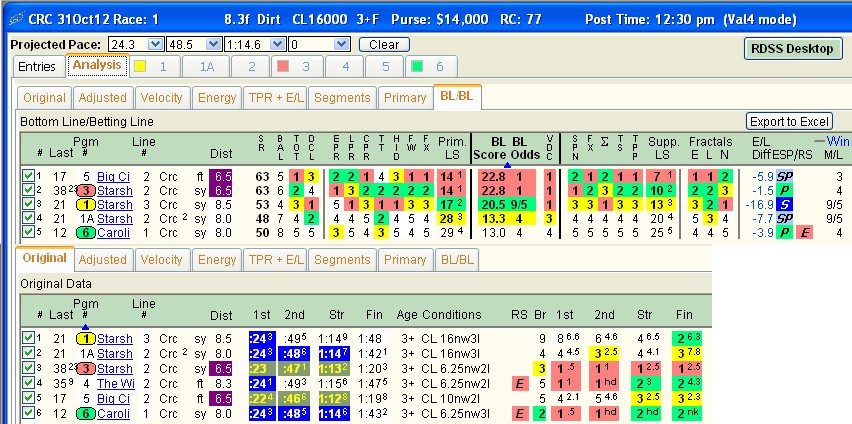The image size is (852, 424).
Task: Click yellow program badge 1 in Bottom Line table
Action: point(85,205)
